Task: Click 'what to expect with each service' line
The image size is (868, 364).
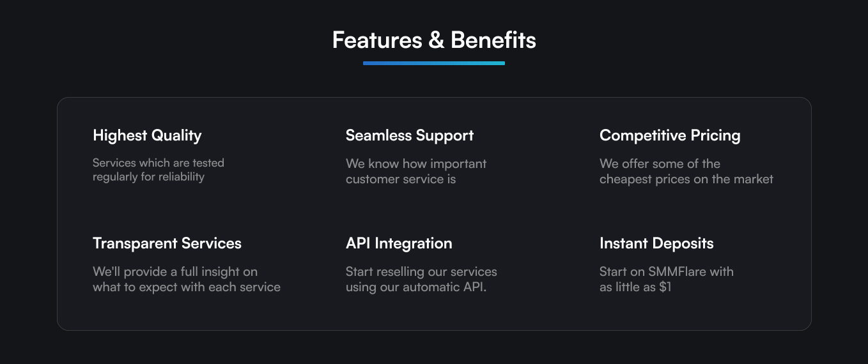Action: point(186,287)
